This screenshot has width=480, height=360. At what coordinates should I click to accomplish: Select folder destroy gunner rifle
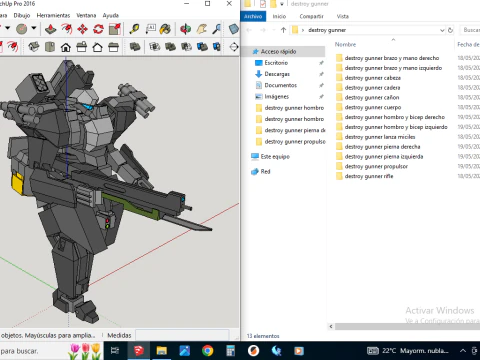pyautogui.click(x=368, y=176)
